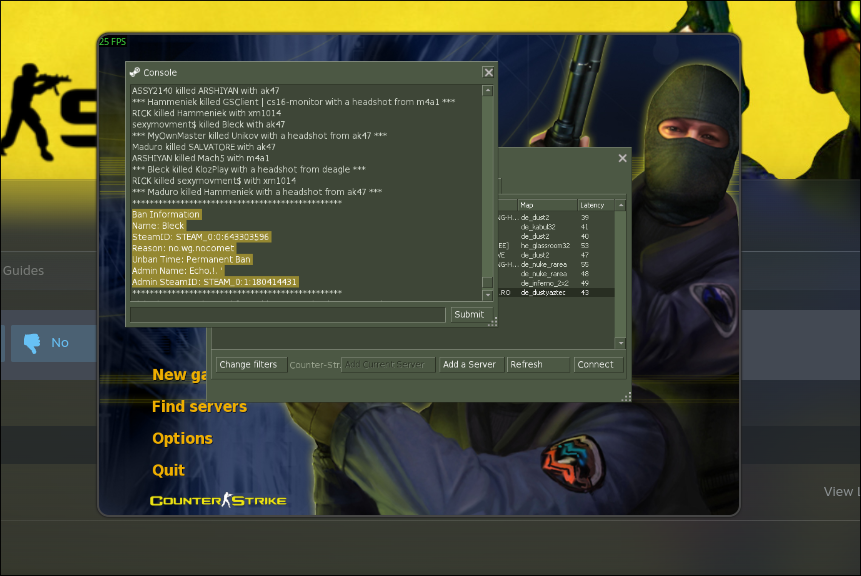Viewport: 861px width, 576px height.
Task: Select the he_glassroom32 server row
Action: pos(556,245)
